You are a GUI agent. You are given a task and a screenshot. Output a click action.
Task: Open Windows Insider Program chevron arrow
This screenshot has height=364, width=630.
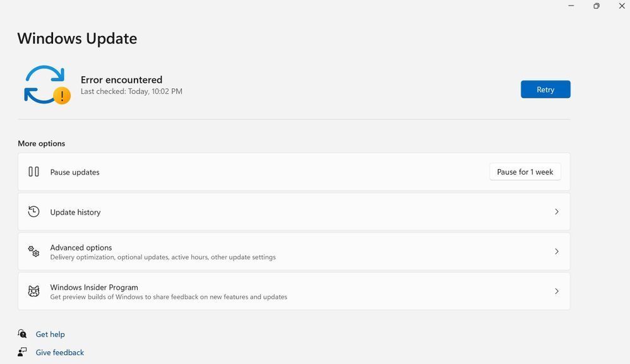click(x=556, y=291)
